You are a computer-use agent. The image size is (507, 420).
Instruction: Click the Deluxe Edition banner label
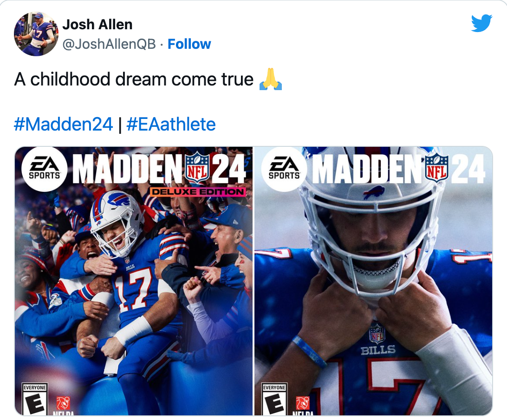pyautogui.click(x=198, y=192)
